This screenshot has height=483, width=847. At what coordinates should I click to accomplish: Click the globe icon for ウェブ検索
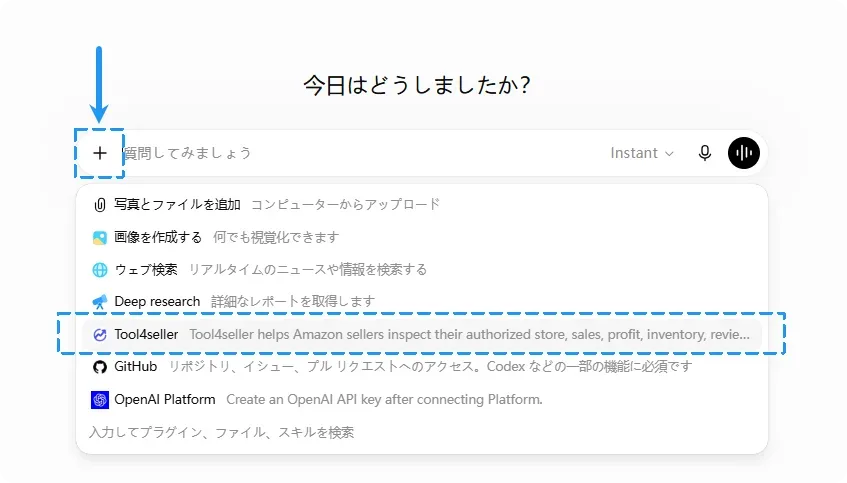100,270
